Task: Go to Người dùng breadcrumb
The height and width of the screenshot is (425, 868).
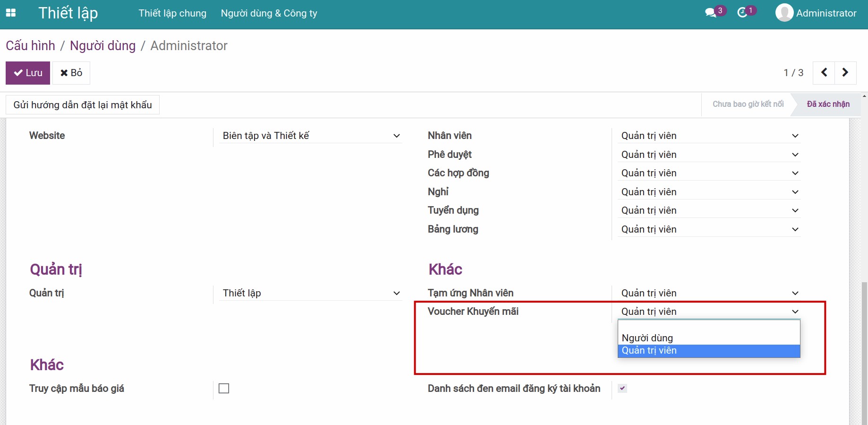Action: coord(102,45)
